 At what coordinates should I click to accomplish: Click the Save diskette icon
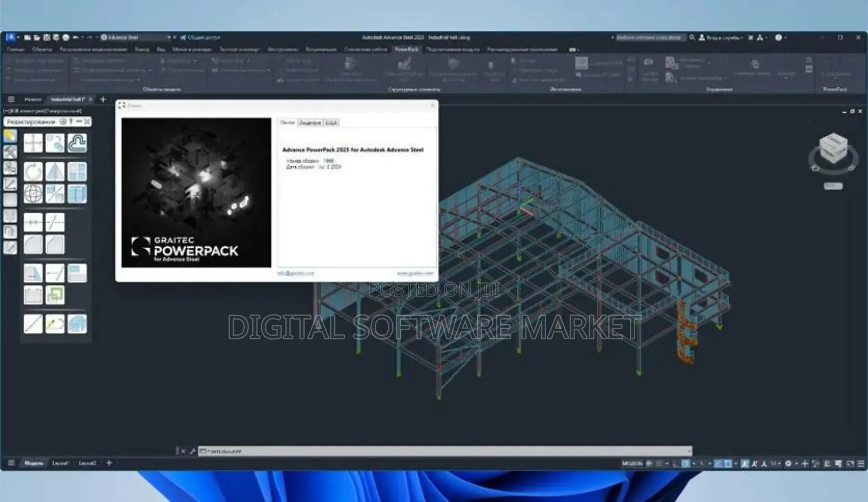(x=47, y=37)
